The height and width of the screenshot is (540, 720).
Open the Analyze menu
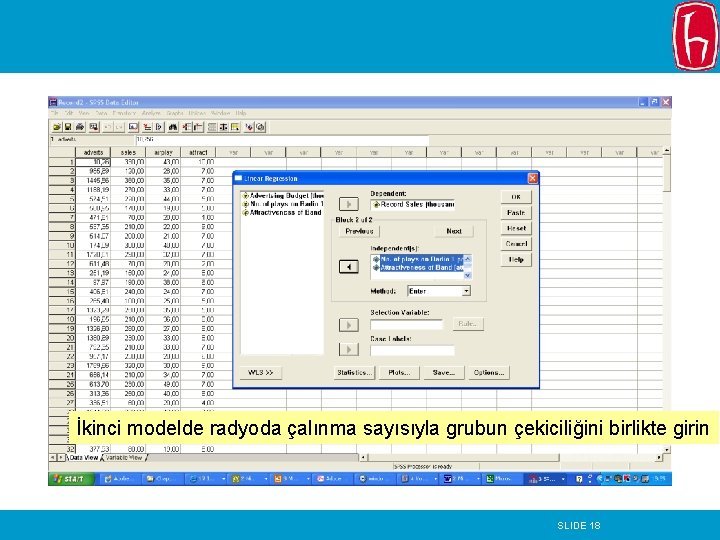pos(151,113)
